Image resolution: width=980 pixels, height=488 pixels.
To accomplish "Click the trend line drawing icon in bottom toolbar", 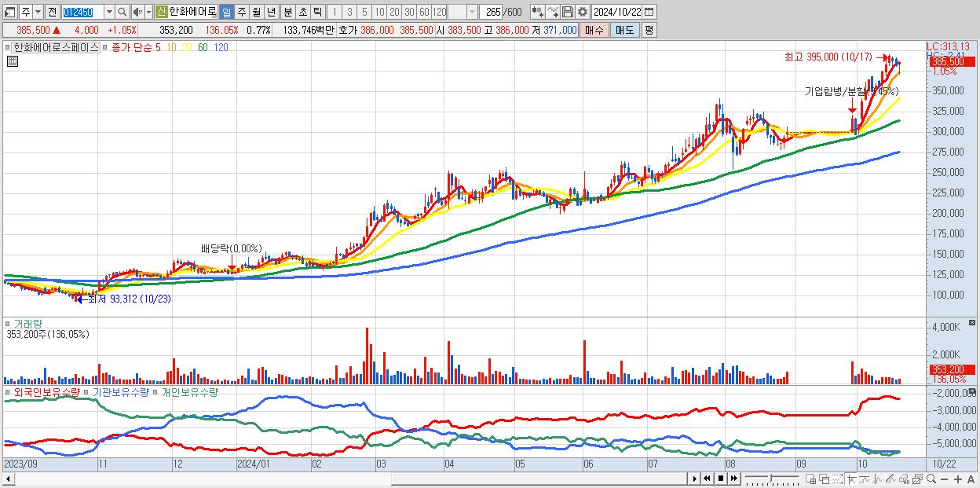I will click(890, 479).
